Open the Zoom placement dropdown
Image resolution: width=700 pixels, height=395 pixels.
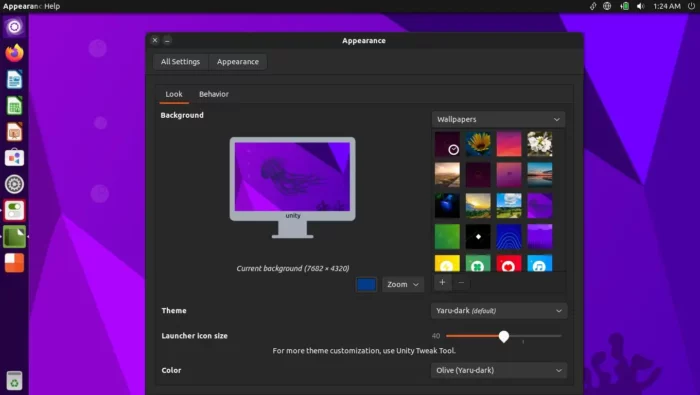403,284
